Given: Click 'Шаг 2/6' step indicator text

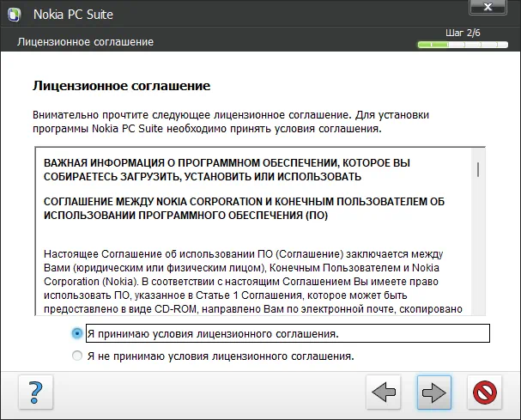Looking at the screenshot, I should (463, 33).
